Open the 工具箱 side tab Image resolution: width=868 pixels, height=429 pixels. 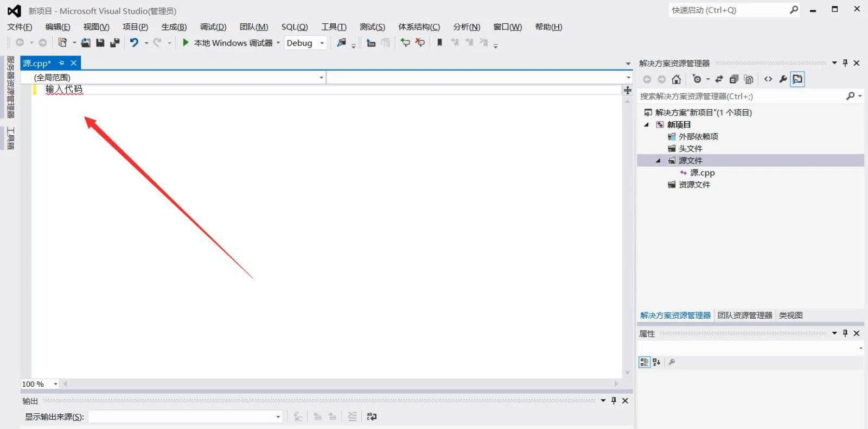(10, 138)
